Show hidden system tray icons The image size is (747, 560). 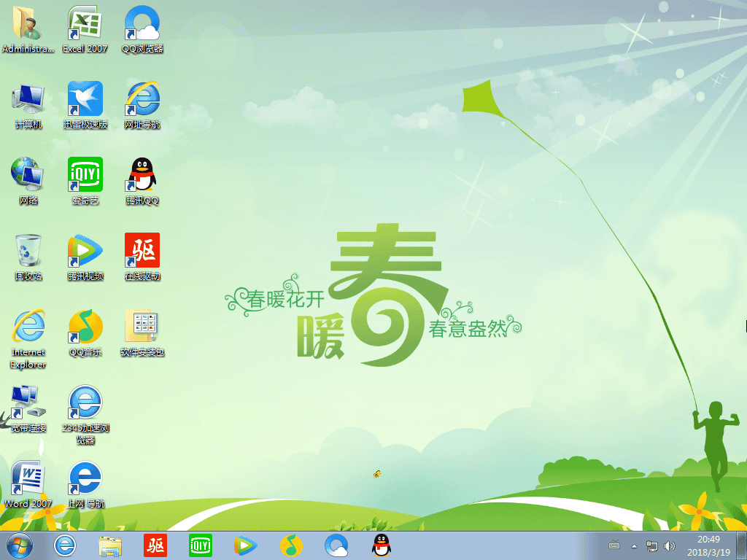pyautogui.click(x=634, y=546)
